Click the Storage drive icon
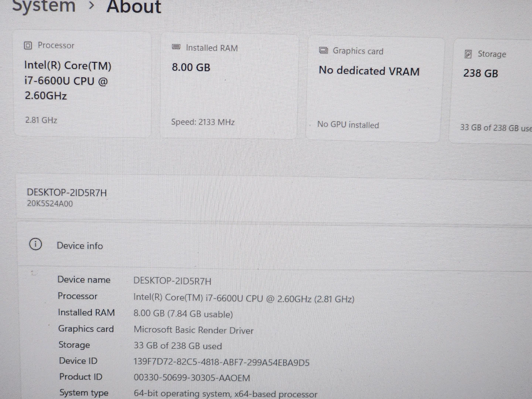This screenshot has height=399, width=532. [468, 54]
